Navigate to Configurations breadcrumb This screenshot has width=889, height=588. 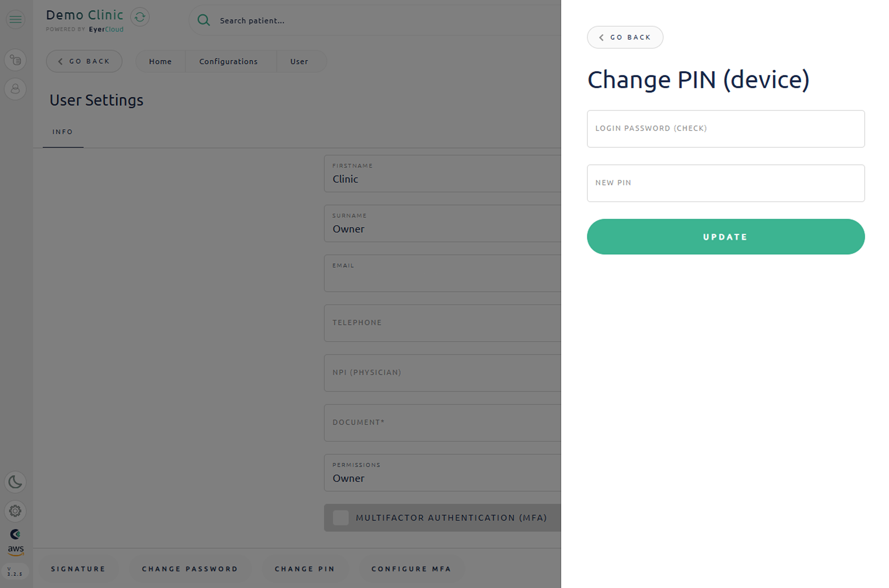point(229,62)
